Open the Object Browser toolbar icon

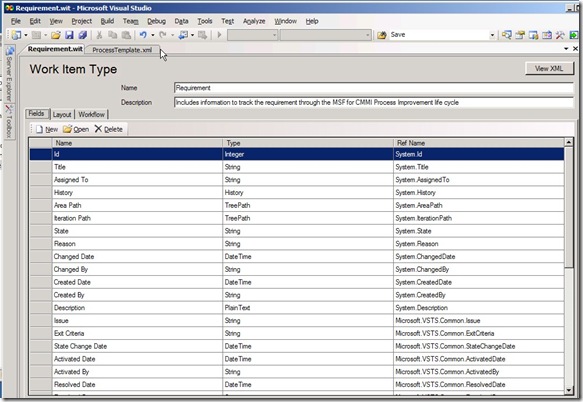tap(533, 35)
